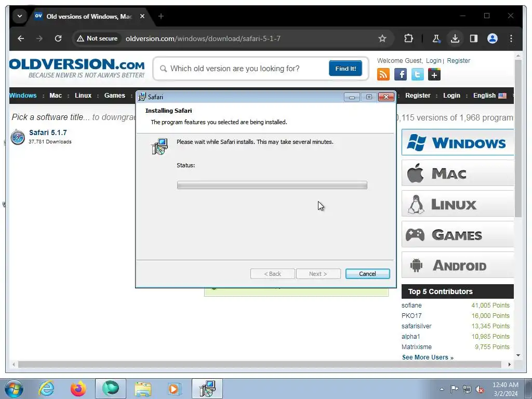Click the muted volume tray icon

pos(480,390)
